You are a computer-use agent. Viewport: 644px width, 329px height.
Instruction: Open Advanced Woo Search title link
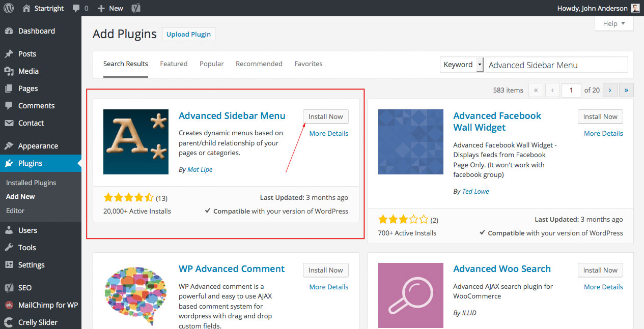502,269
